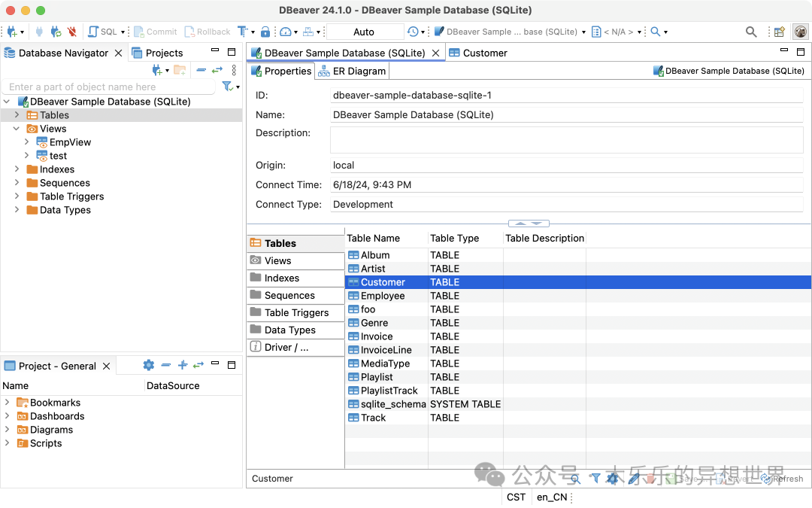Select the test view in navigator tree
The width and height of the screenshot is (812, 508).
coord(58,156)
